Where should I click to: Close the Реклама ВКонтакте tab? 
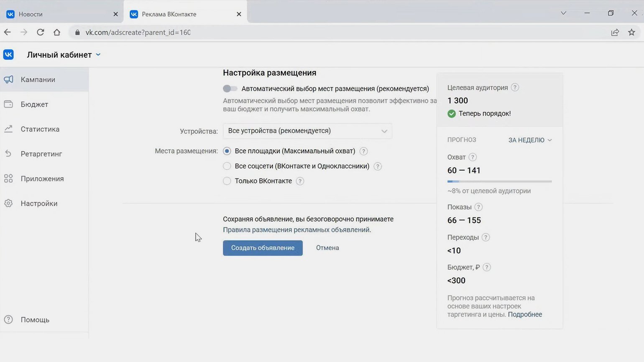[x=239, y=14]
